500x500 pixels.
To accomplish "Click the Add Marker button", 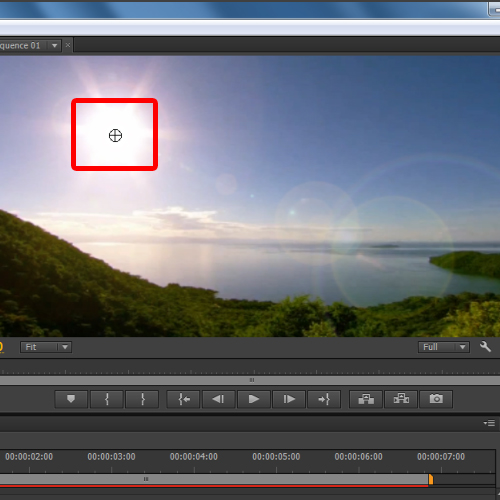I will pyautogui.click(x=71, y=399).
